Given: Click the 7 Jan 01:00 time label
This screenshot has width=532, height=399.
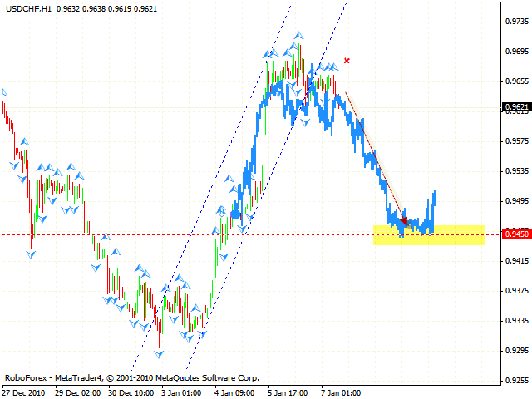Looking at the screenshot, I should click(341, 393).
